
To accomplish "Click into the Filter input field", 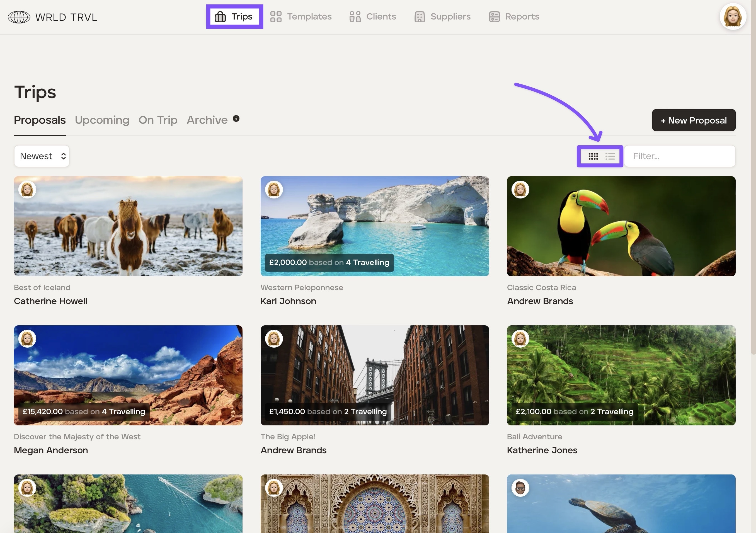I will [x=680, y=156].
